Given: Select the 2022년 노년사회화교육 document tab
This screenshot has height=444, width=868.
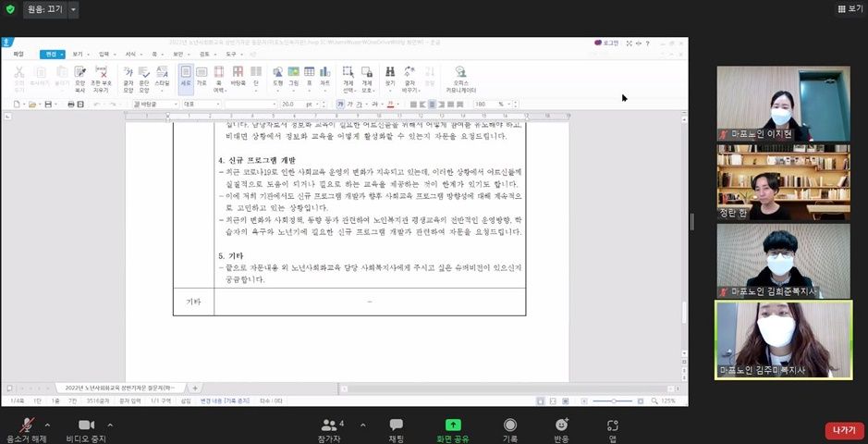Looking at the screenshot, I should point(121,388).
